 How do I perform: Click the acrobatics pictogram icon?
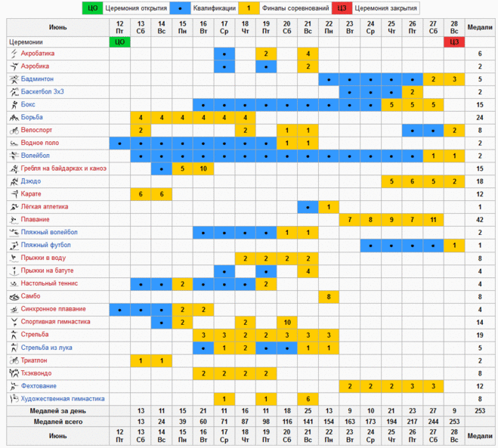tap(14, 54)
